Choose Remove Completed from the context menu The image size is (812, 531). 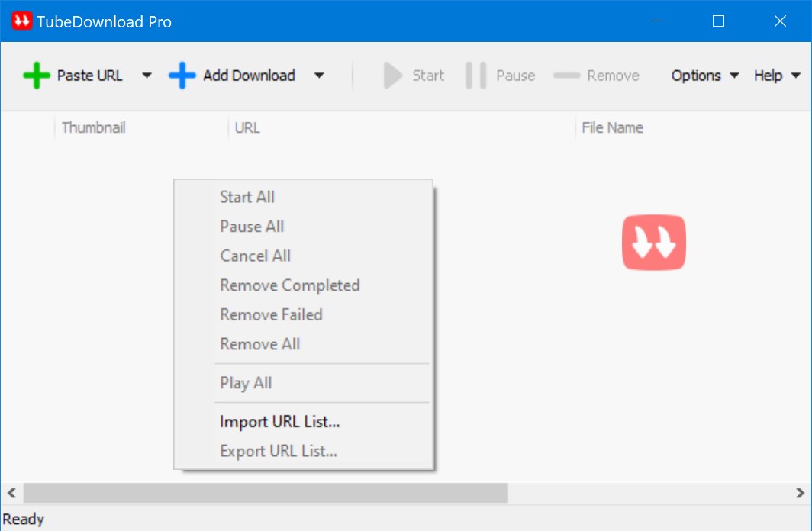click(x=289, y=285)
